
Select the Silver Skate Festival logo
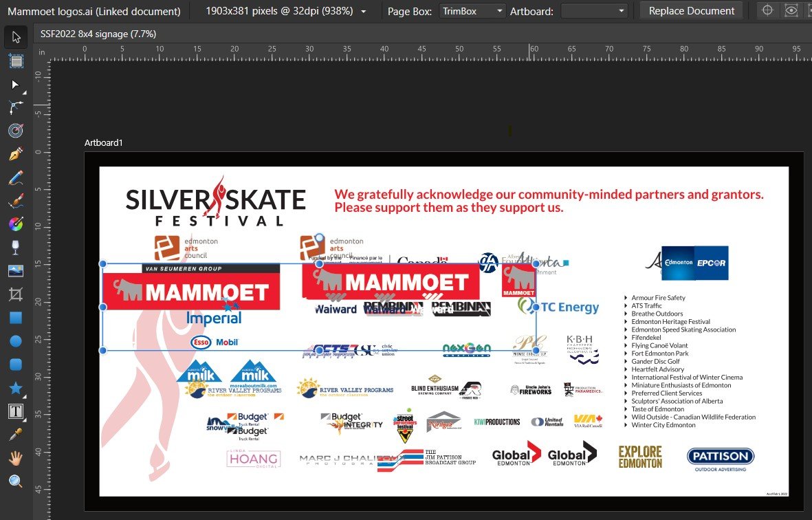coord(216,202)
